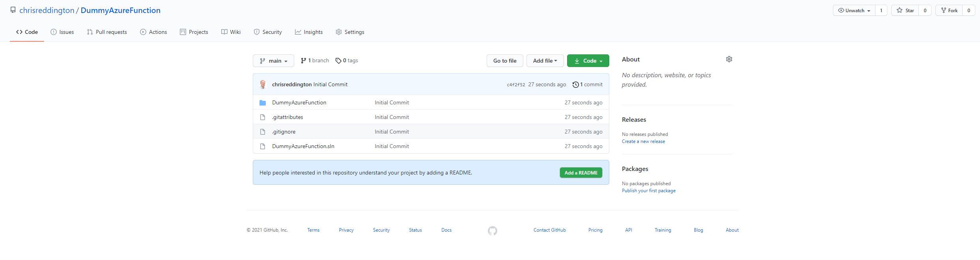
Task: Open the repository Security tab
Action: (268, 32)
